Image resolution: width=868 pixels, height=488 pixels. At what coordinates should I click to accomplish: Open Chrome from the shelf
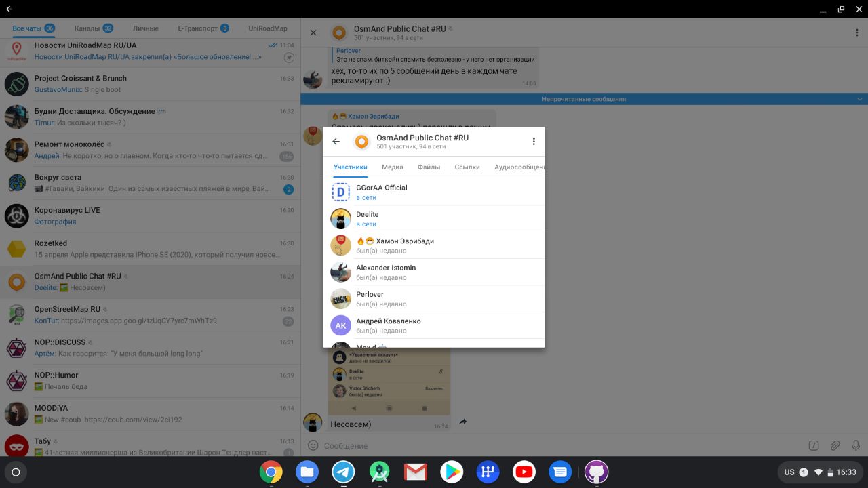pos(271,472)
